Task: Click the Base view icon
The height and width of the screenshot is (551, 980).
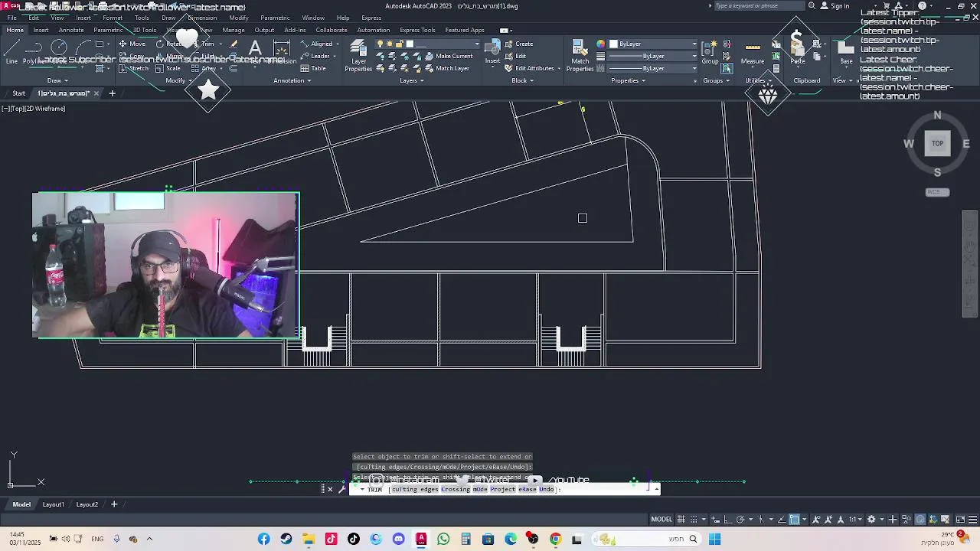Action: click(x=846, y=52)
